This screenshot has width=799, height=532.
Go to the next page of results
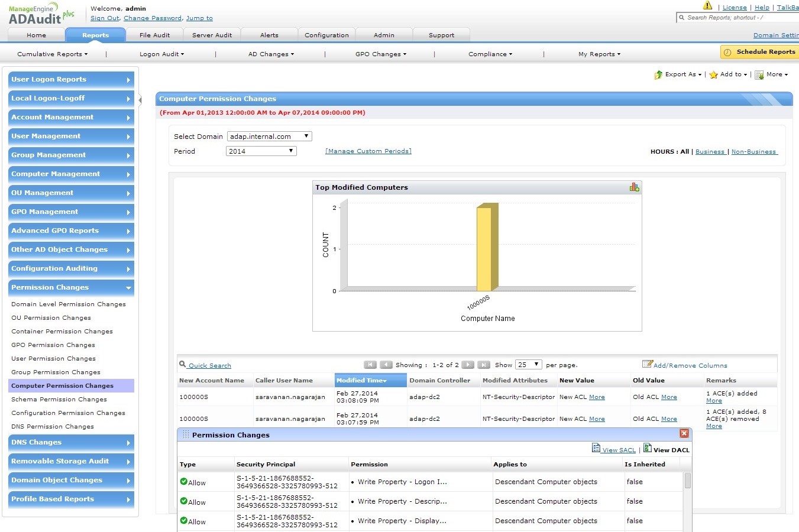coord(467,365)
